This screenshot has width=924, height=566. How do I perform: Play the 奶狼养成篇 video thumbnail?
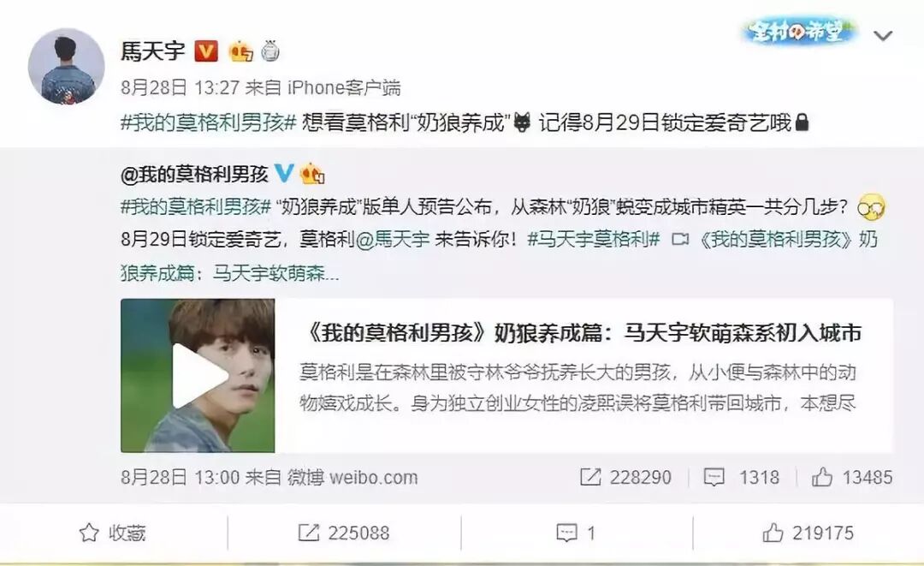click(x=198, y=376)
